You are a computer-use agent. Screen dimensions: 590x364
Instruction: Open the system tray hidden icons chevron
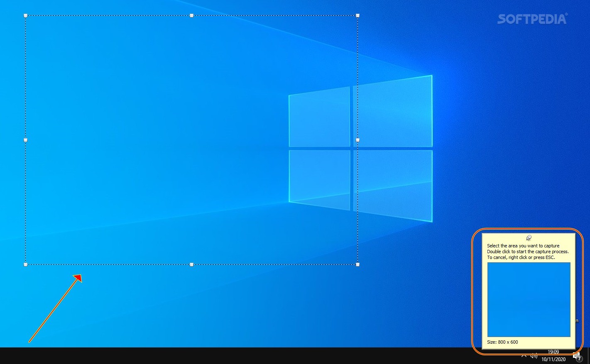point(524,356)
